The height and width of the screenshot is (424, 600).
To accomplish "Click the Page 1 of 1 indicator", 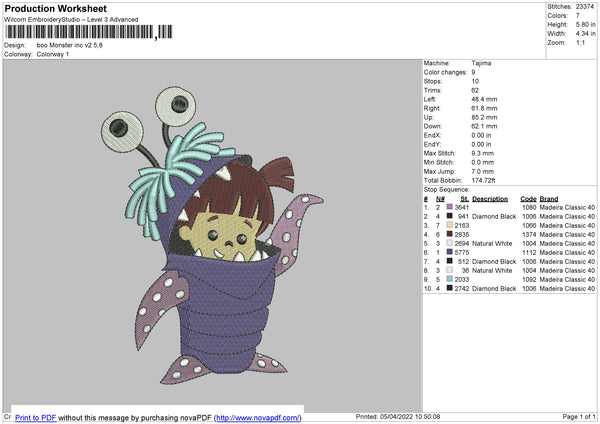I will click(579, 416).
